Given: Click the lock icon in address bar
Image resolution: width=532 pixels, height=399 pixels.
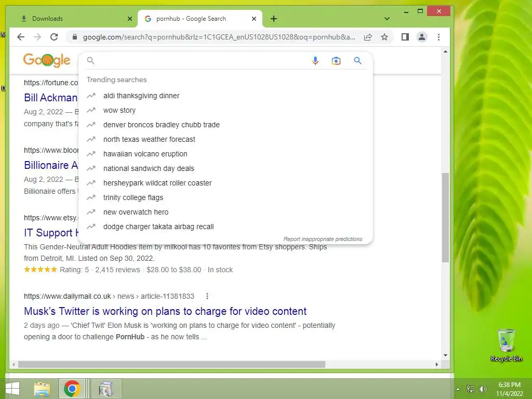Looking at the screenshot, I should [x=75, y=37].
